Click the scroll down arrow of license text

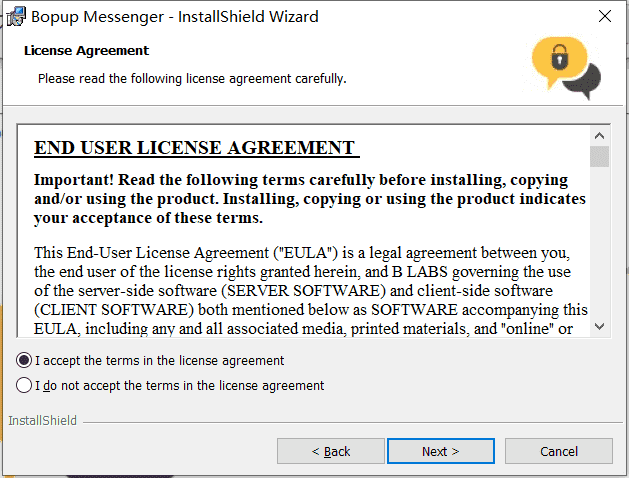coord(599,326)
